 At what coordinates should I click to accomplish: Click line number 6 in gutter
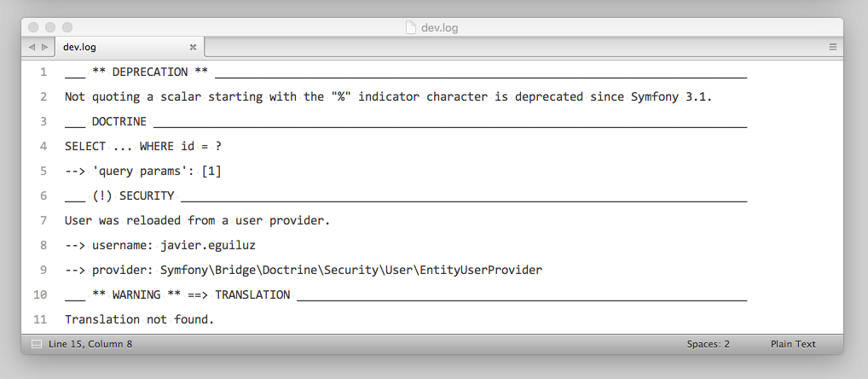click(43, 195)
